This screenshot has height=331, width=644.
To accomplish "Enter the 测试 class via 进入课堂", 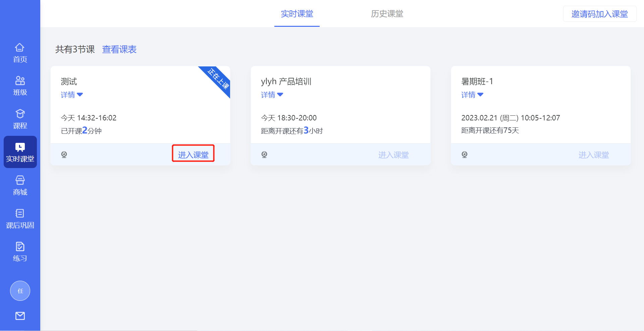I will click(193, 154).
